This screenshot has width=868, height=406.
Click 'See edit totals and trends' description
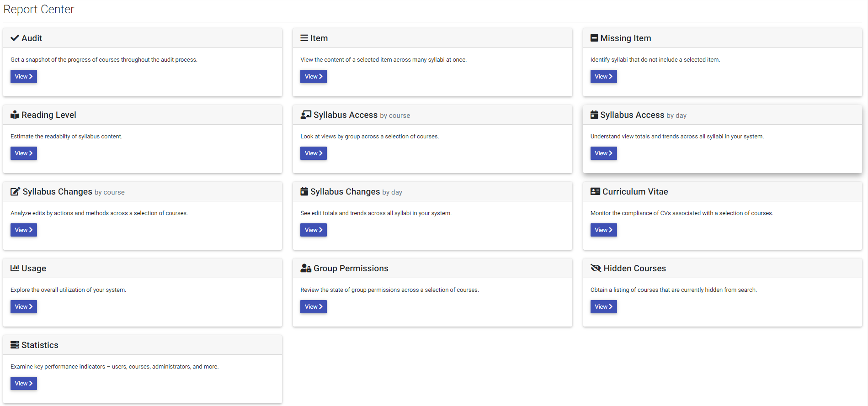(376, 213)
